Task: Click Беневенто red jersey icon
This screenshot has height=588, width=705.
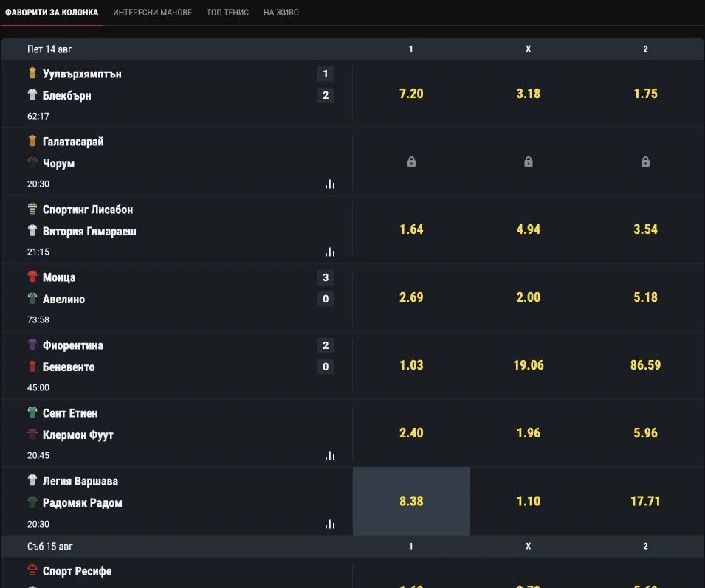Action: coord(32,366)
